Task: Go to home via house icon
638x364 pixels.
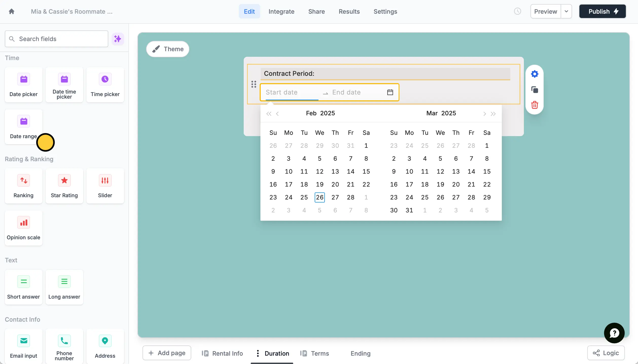Action: pos(11,11)
